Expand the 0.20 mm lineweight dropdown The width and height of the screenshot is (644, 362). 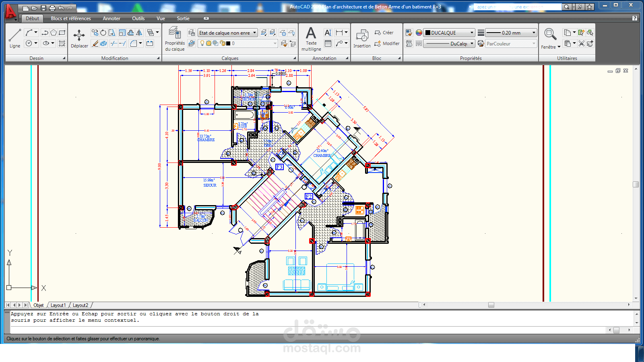click(534, 33)
